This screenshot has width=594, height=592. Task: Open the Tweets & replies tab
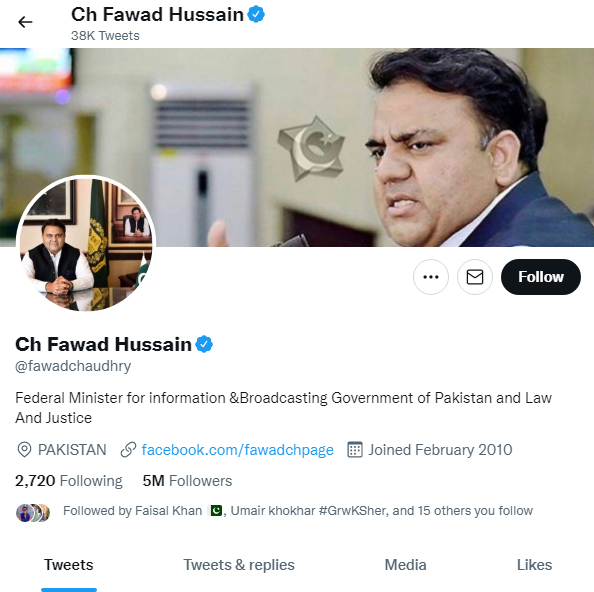click(239, 565)
